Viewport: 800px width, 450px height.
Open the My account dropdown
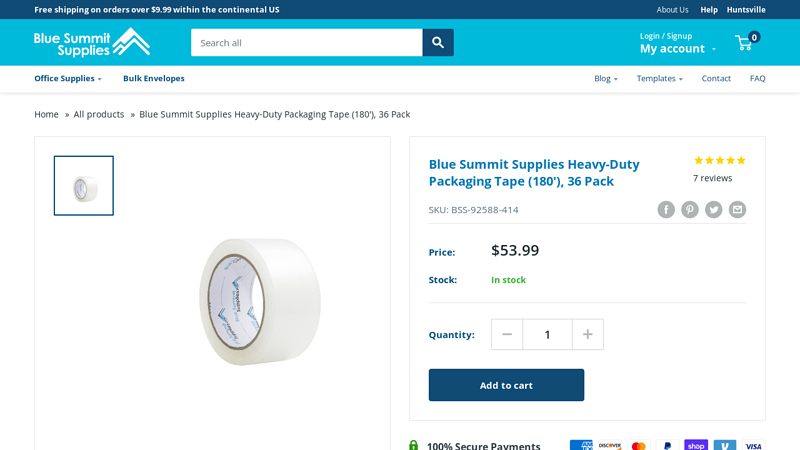(677, 48)
